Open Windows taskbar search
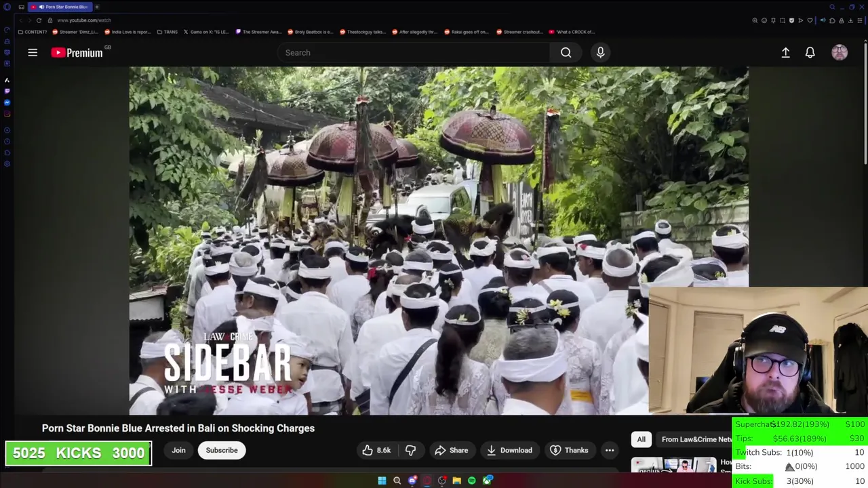This screenshot has height=488, width=868. (397, 481)
